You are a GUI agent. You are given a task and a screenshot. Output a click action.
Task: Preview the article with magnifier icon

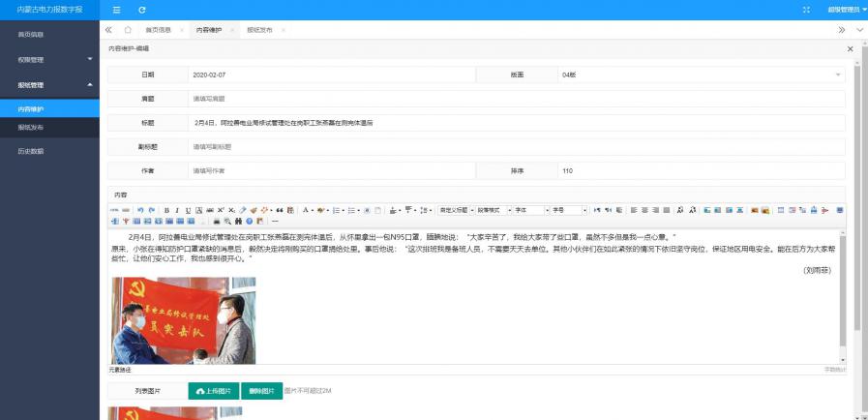coord(227,221)
